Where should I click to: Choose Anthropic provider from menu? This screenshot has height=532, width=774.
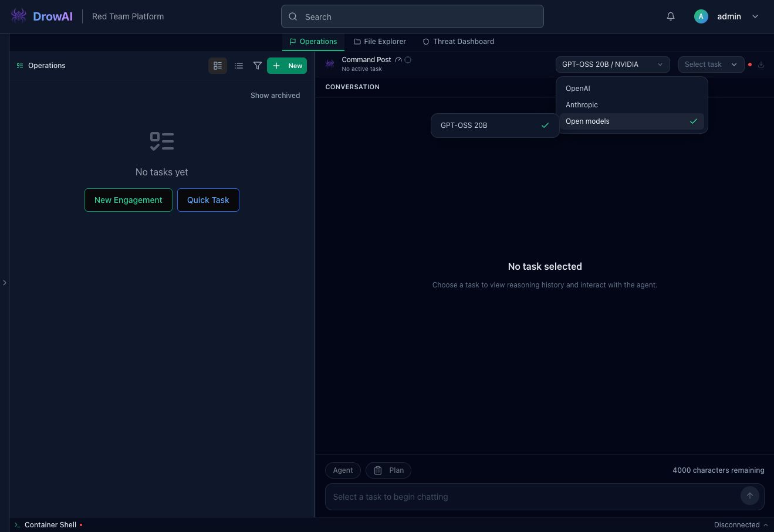632,105
